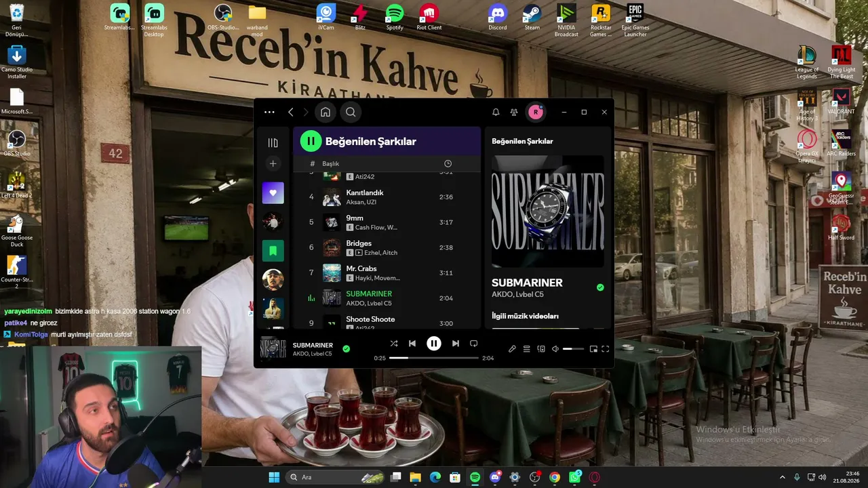
Task: Sort tracks by duration clock column
Action: (448, 163)
